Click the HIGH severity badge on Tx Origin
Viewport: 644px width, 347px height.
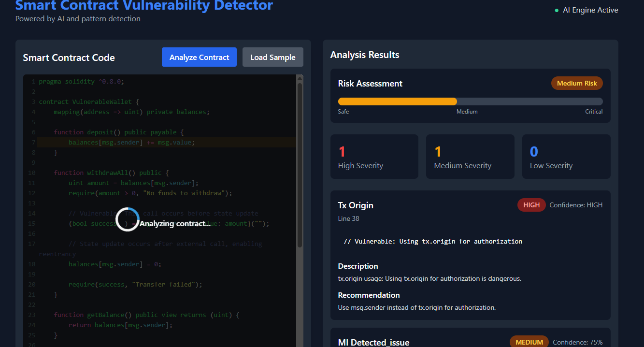tap(531, 205)
